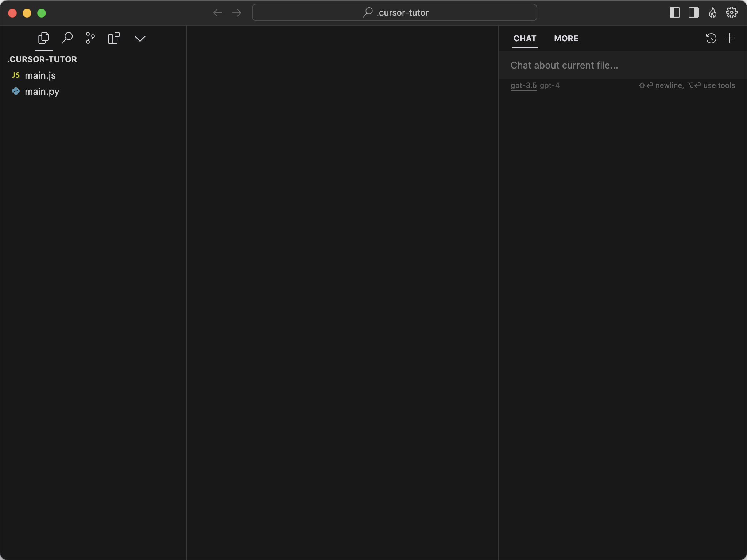This screenshot has width=747, height=560.
Task: Open main.py file
Action: click(x=42, y=92)
